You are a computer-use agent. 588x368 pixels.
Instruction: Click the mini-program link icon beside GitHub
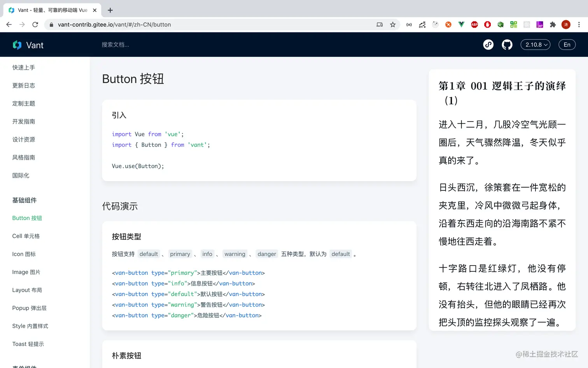pyautogui.click(x=488, y=45)
